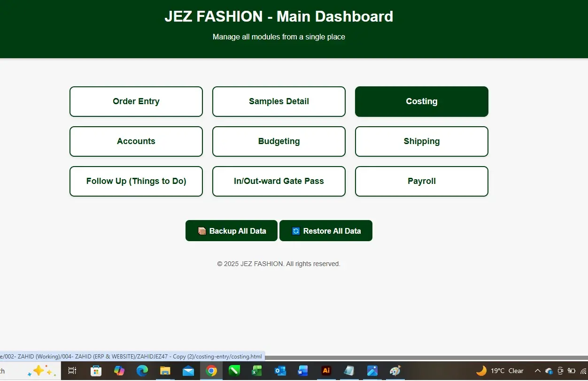The width and height of the screenshot is (588, 381).
Task: Click Restore All Data button
Action: tap(326, 231)
